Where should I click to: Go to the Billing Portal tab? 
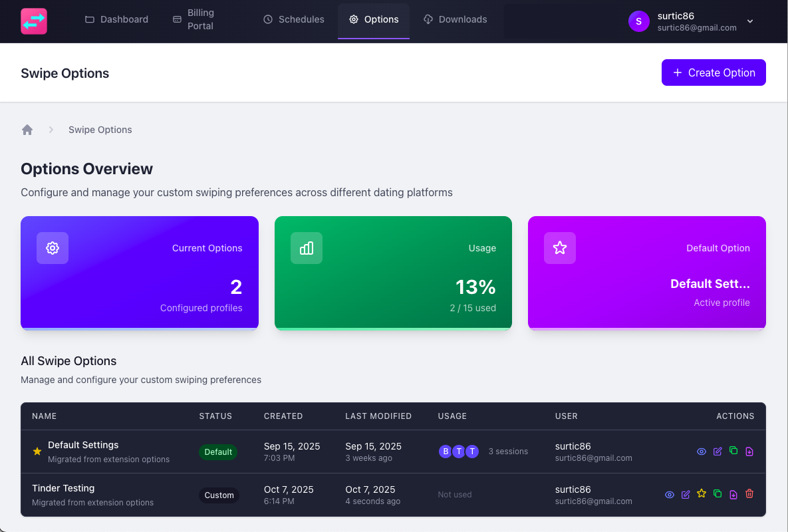pos(194,19)
